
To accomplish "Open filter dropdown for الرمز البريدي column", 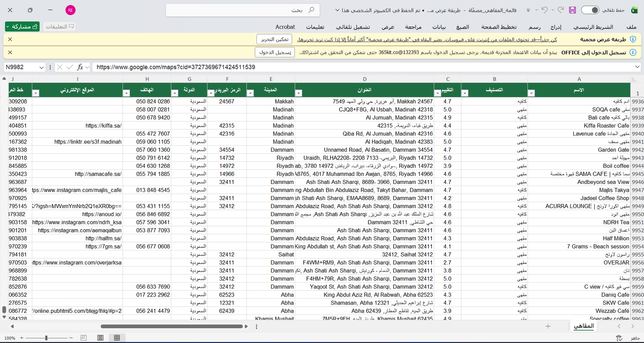I will 211,93.
